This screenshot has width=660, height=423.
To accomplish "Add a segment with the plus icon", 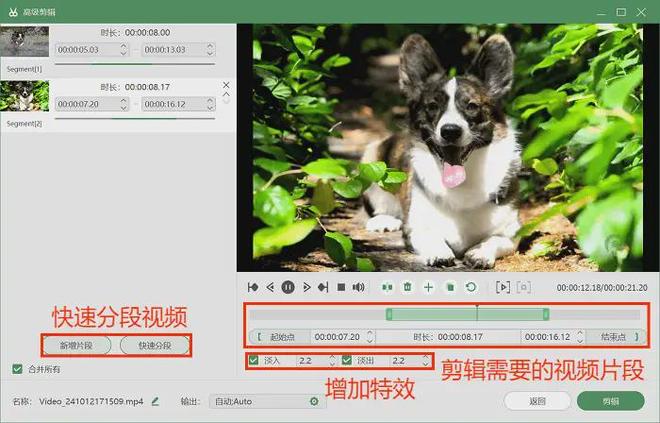I will point(429,287).
